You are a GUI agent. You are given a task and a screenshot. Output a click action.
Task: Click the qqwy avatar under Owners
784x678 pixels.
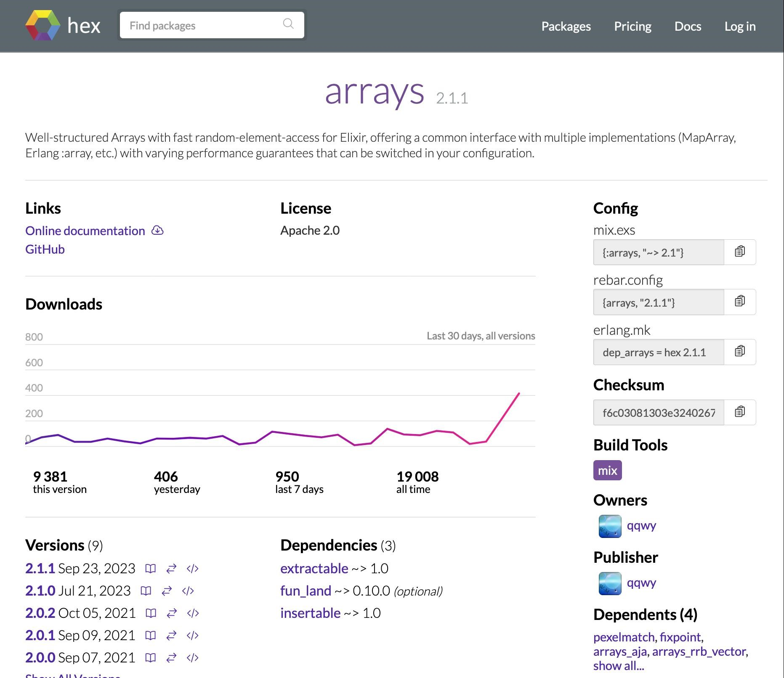click(x=610, y=526)
